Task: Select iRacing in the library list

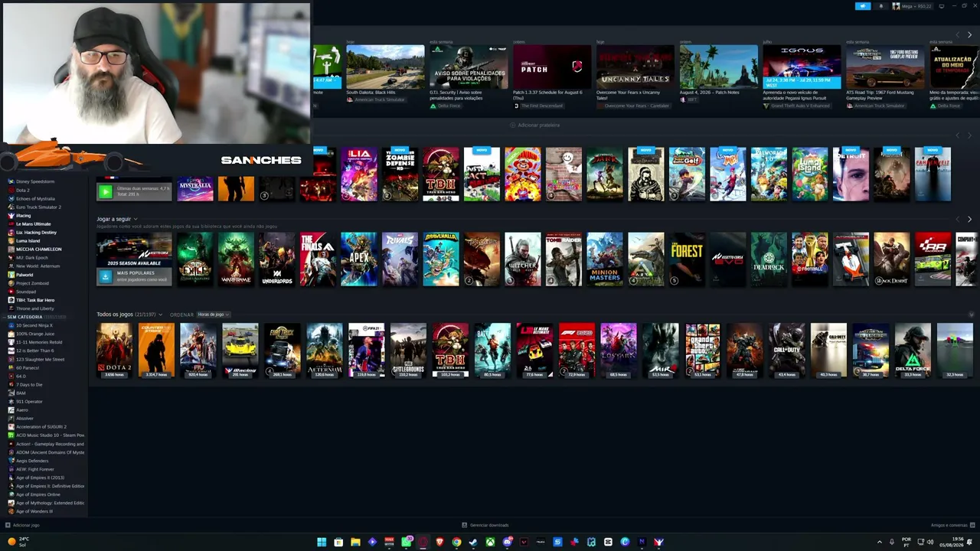Action: [24, 215]
